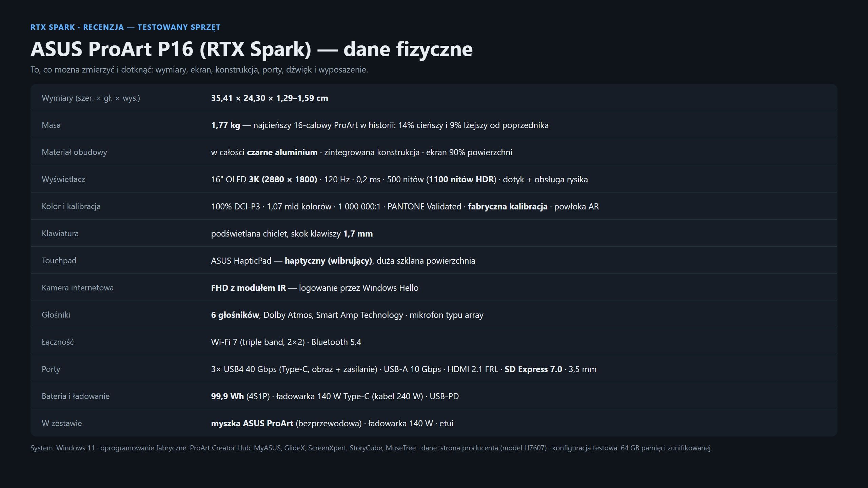This screenshot has width=868, height=488.
Task: Select the battery capacity '99,9 Wh'
Action: coord(227,396)
